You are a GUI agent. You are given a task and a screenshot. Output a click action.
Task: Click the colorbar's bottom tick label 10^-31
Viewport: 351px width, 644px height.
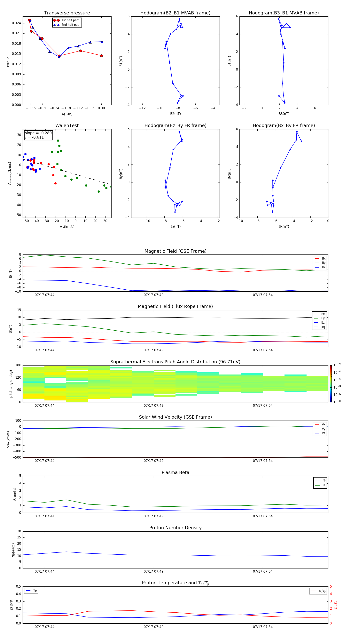[x=337, y=402]
